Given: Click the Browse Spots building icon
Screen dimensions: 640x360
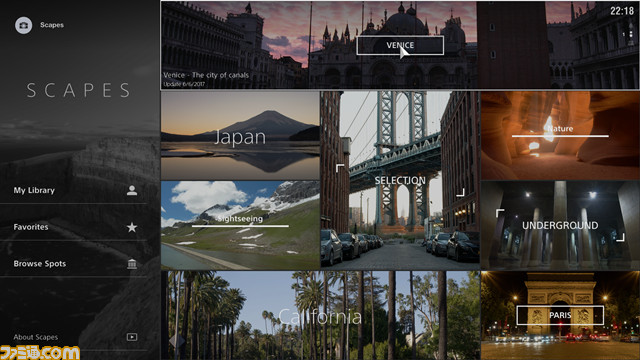Looking at the screenshot, I should coord(131,264).
